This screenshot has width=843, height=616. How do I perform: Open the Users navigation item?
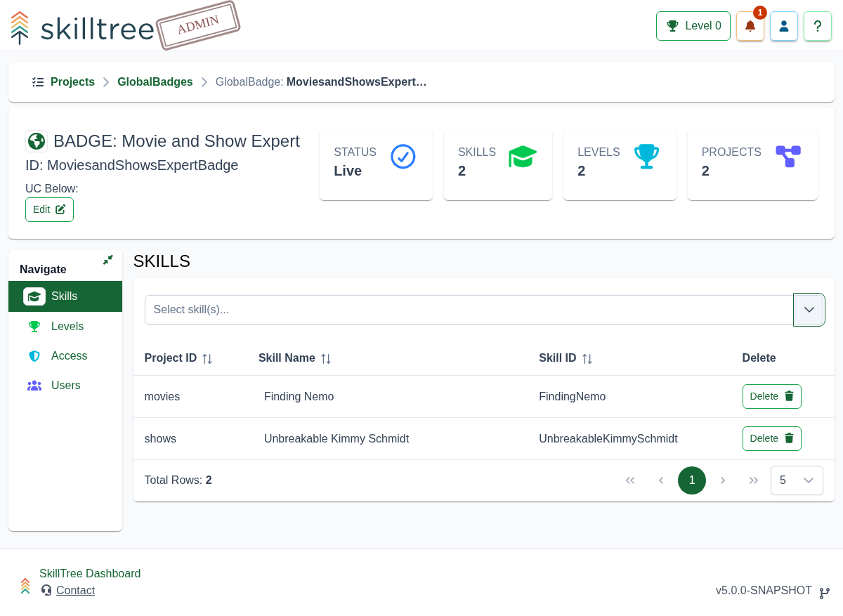coord(65,386)
